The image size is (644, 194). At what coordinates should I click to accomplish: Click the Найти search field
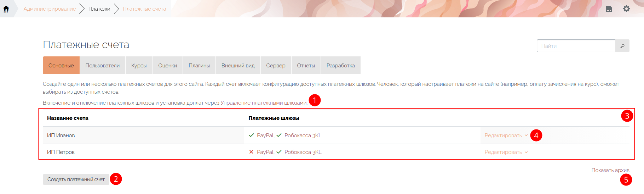coord(576,46)
